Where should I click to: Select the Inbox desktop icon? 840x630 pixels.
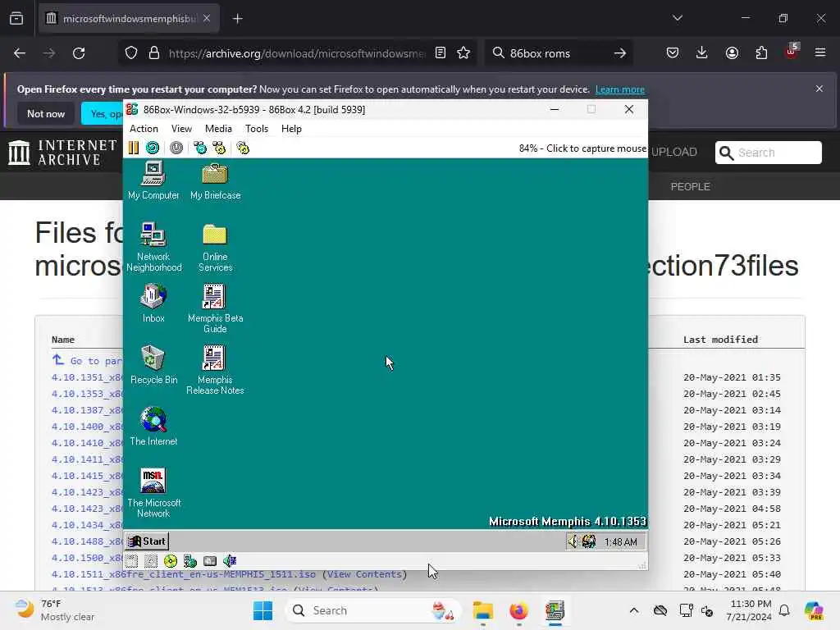tap(153, 304)
